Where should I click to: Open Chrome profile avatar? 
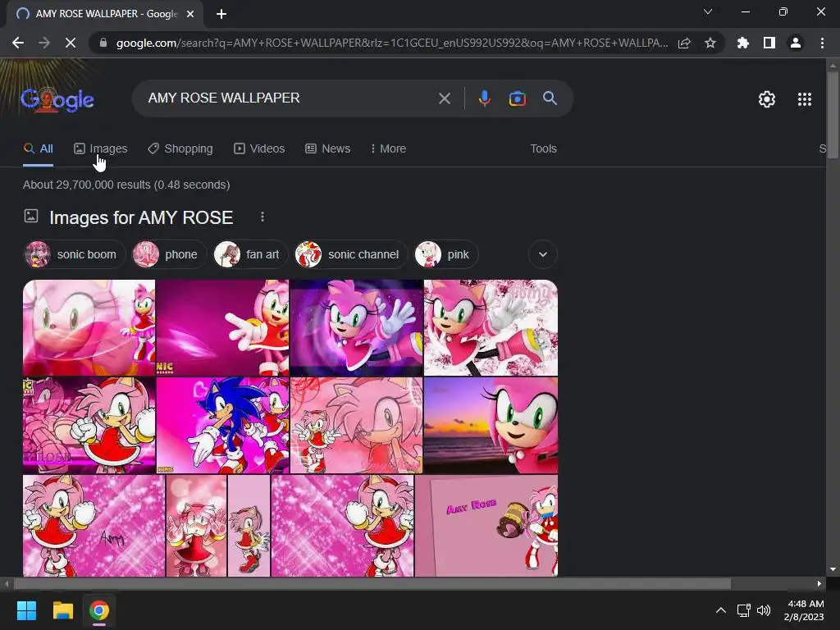[796, 43]
